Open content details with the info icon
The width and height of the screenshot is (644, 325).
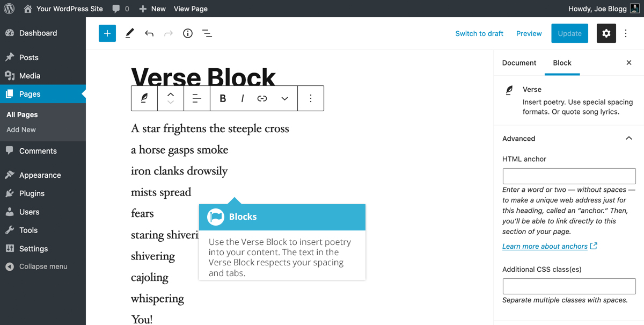pos(187,33)
